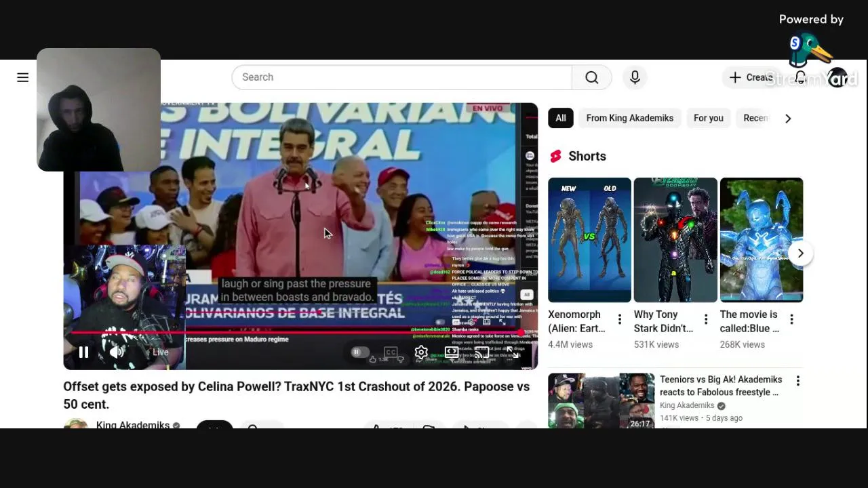Toggle closed captions CC button
868x488 pixels.
pos(391,352)
